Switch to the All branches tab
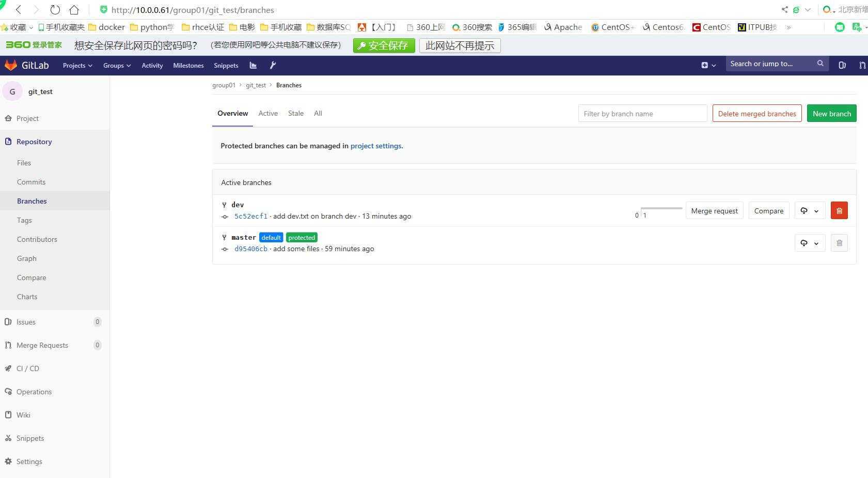 [x=318, y=113]
